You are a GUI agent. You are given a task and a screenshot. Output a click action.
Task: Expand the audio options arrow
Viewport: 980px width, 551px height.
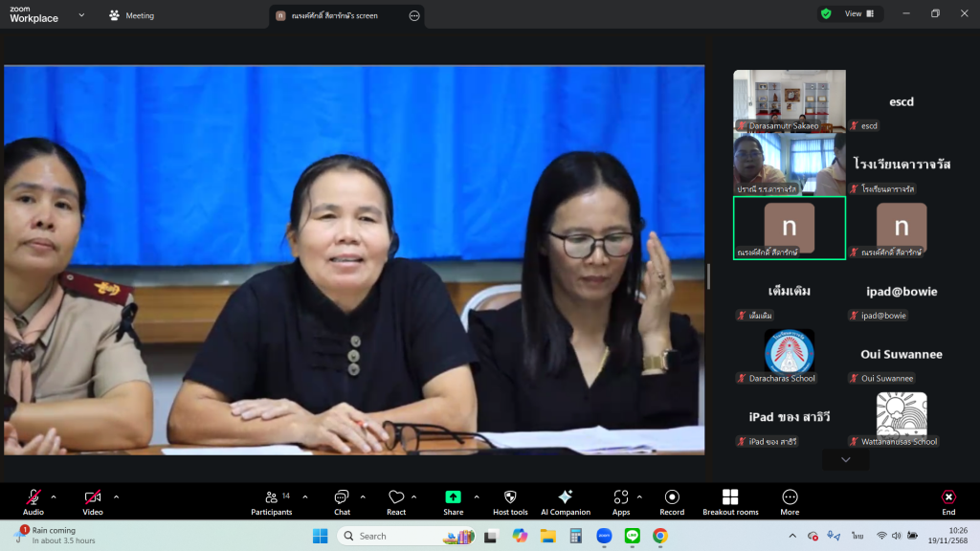point(54,496)
